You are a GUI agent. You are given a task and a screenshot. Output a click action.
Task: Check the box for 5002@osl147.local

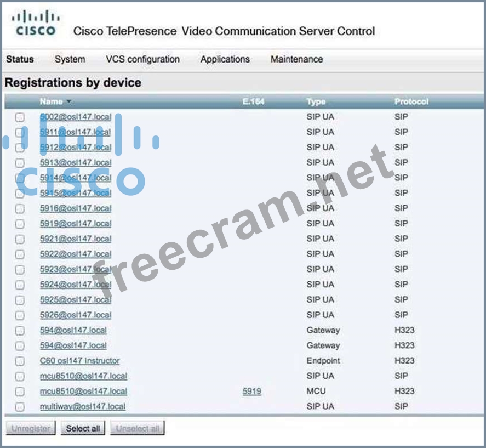pyautogui.click(x=20, y=117)
